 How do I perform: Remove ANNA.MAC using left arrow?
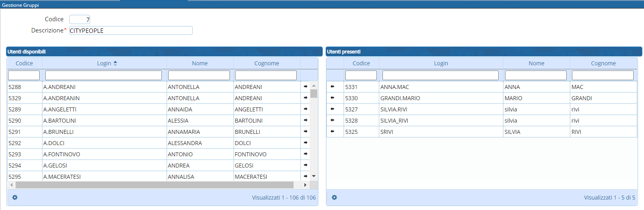point(332,87)
